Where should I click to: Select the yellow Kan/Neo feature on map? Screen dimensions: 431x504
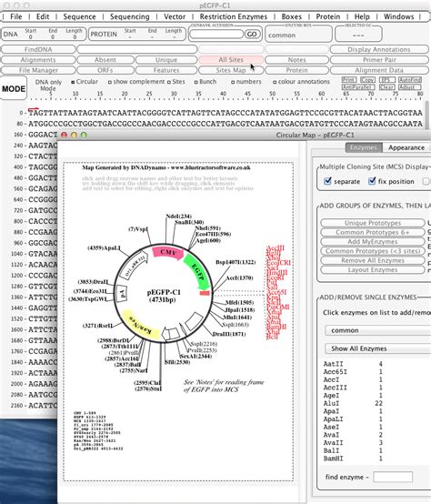pos(141,325)
